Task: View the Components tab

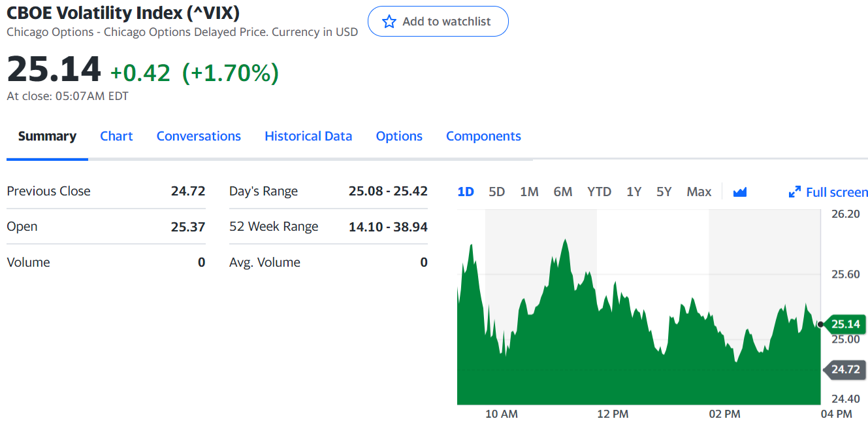Action: pos(483,136)
